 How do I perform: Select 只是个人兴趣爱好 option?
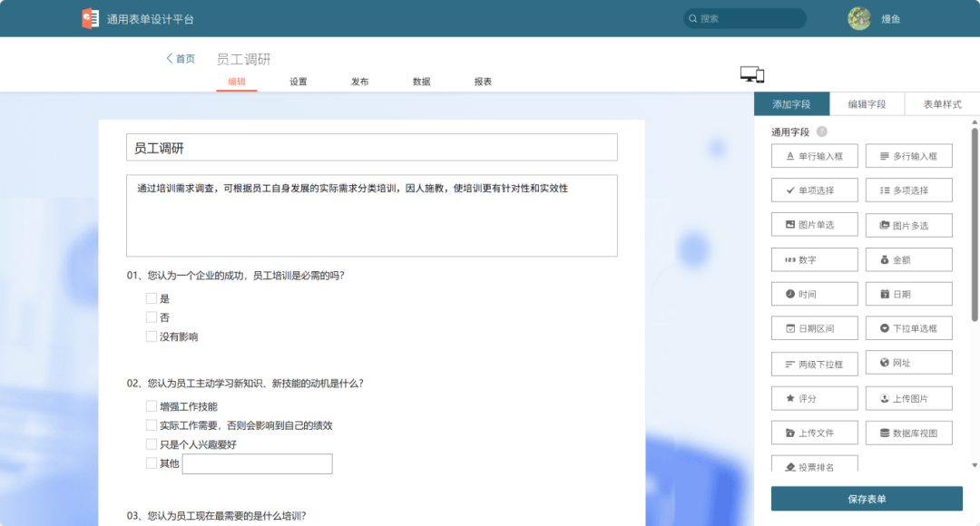(x=151, y=443)
